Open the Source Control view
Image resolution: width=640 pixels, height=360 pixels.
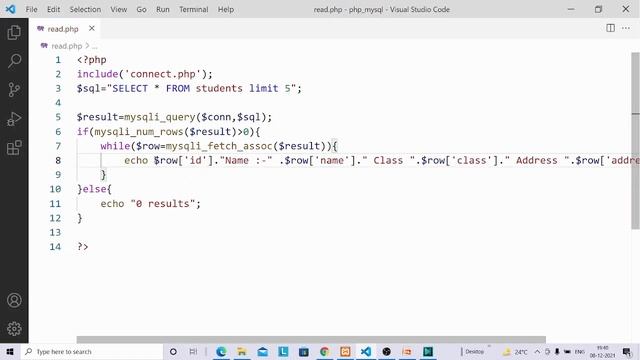(x=14, y=90)
